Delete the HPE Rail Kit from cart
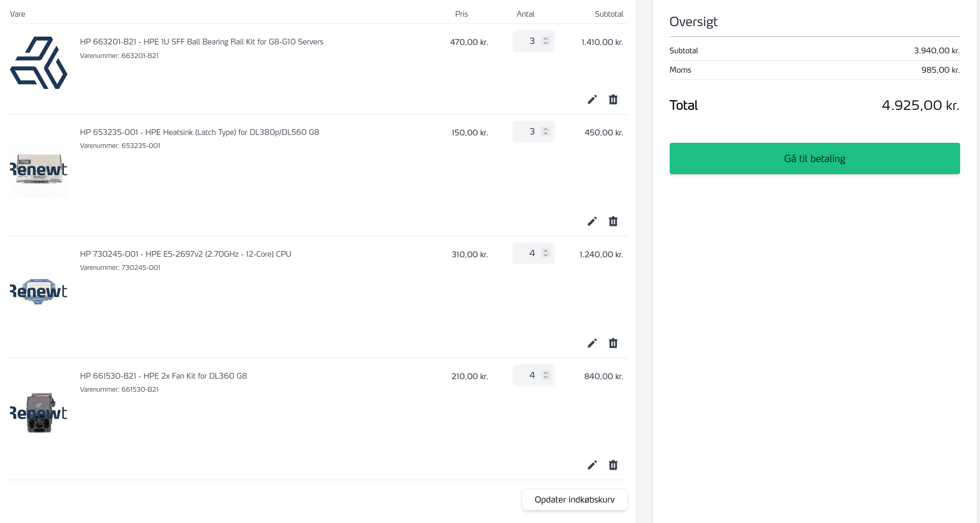The width and height of the screenshot is (980, 523). click(613, 99)
